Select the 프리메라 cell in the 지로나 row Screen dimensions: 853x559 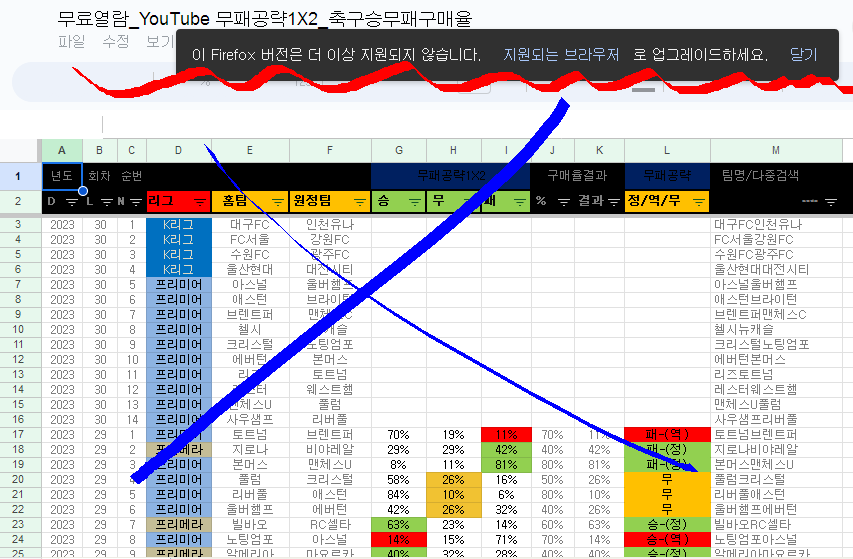coord(178,450)
